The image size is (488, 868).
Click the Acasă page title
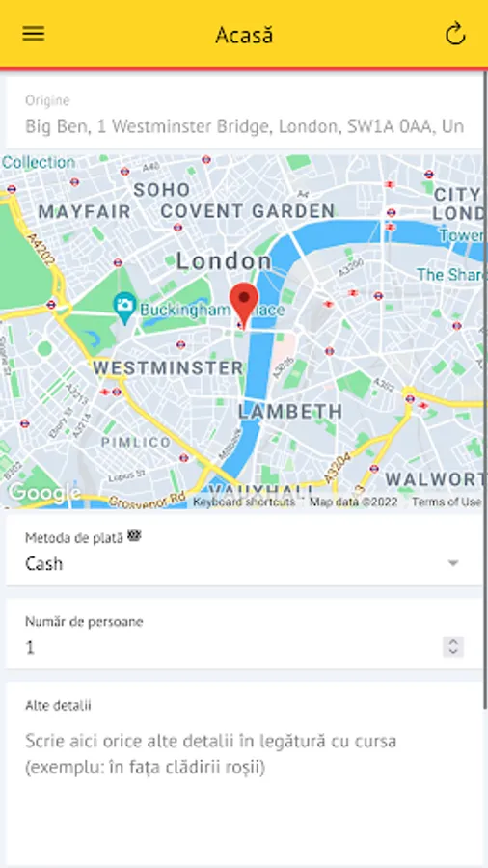tap(244, 35)
